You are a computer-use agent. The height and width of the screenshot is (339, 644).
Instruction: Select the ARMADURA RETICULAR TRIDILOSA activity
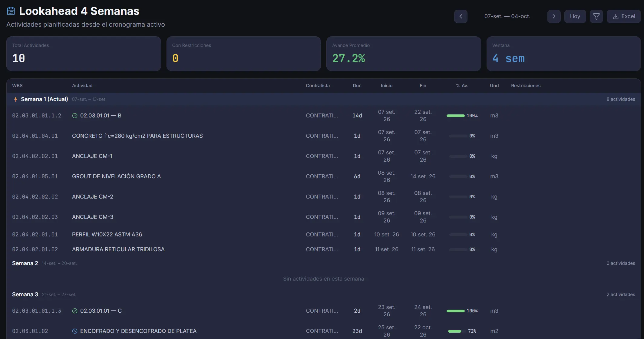click(118, 249)
